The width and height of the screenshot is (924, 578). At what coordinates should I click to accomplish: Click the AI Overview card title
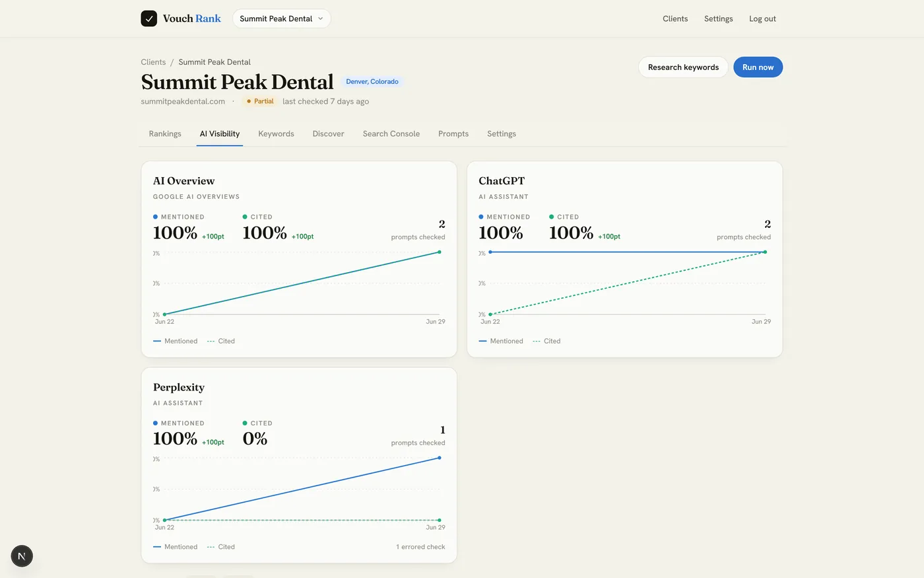183,181
